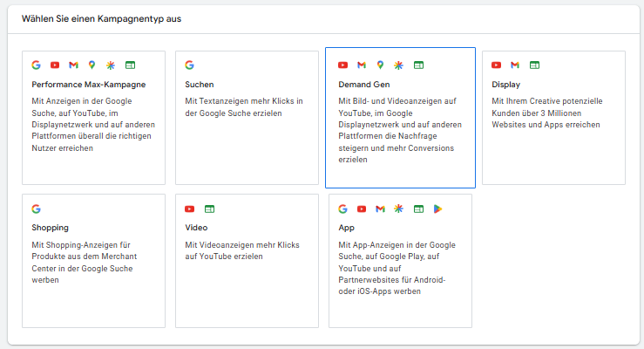The image size is (644, 349).
Task: Click YouTube icon in Display card
Action: (496, 65)
